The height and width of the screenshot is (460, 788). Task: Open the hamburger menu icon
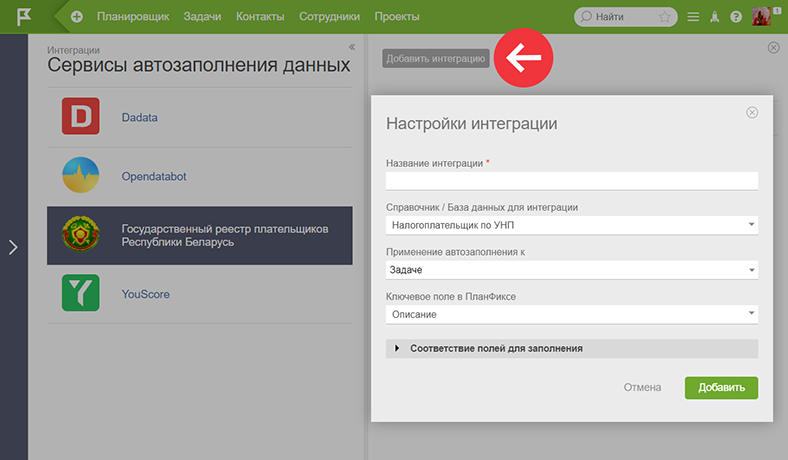coord(693,17)
